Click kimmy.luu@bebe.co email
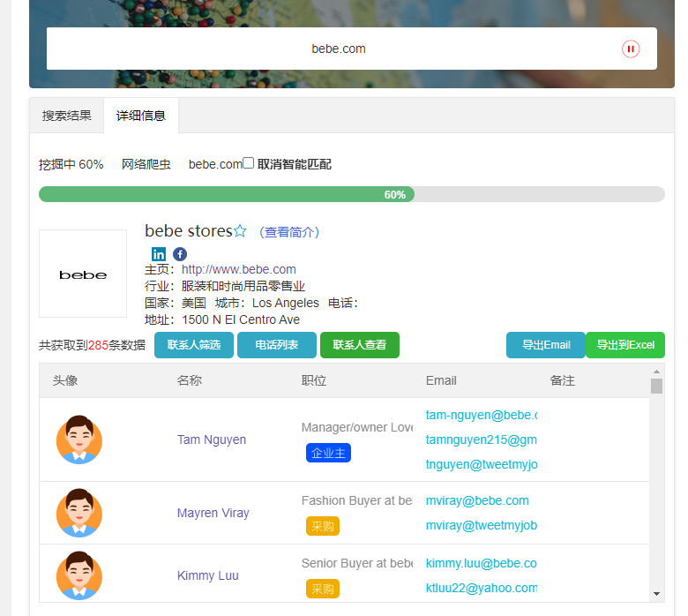This screenshot has width=688, height=616. point(482,563)
